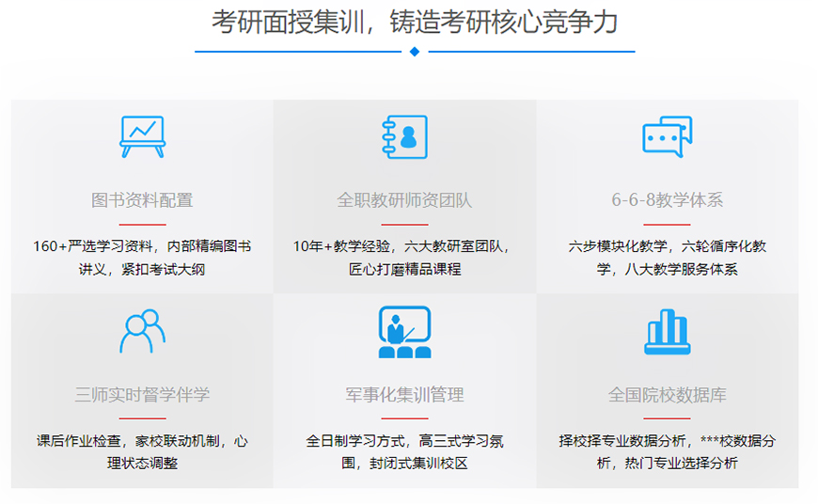The height and width of the screenshot is (504, 818).
Task: Select the 全国院校数据库 card title
Action: point(668,395)
